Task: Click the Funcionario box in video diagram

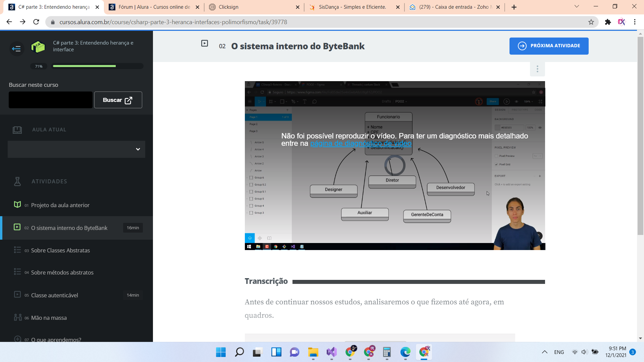Action: [x=388, y=133]
